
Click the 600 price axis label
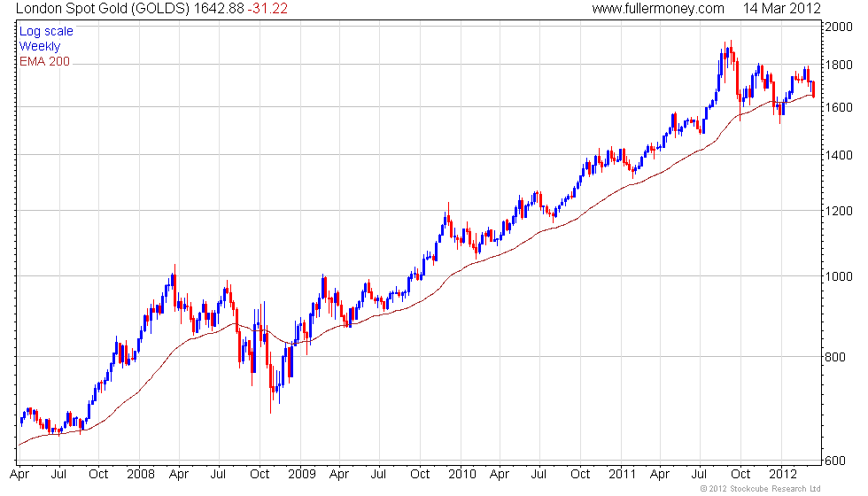[x=834, y=461]
